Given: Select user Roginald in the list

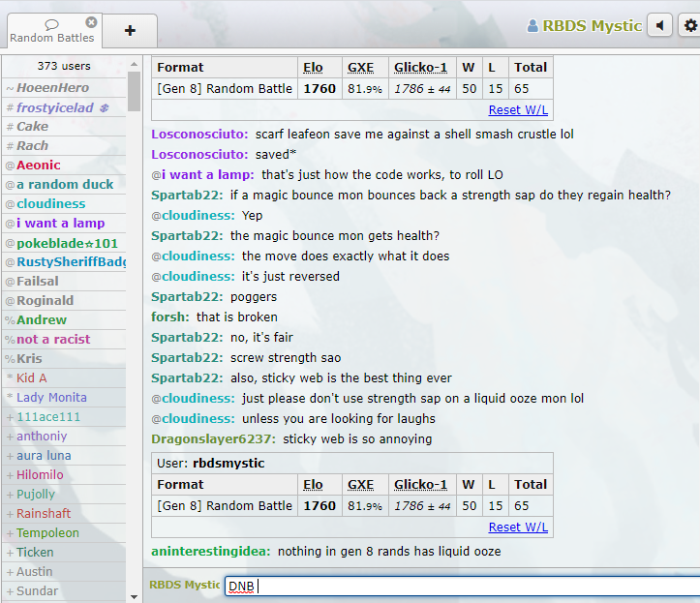Looking at the screenshot, I should click(64, 301).
